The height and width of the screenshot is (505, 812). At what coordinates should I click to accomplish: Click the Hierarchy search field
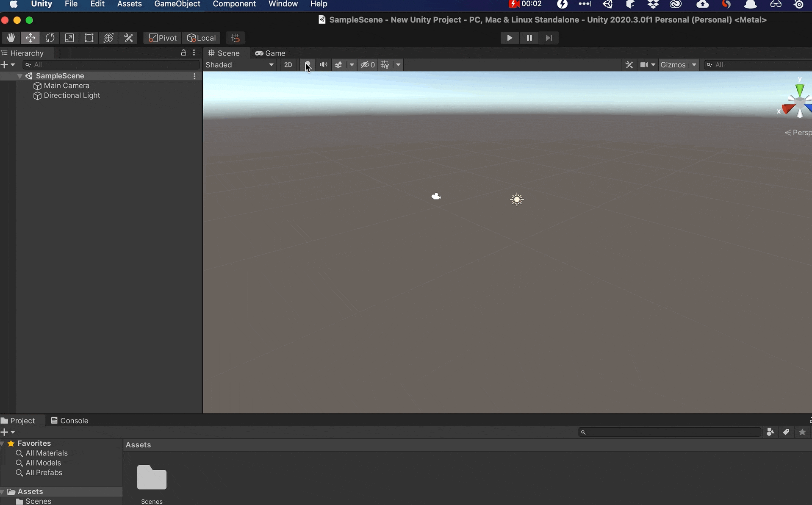pyautogui.click(x=111, y=65)
